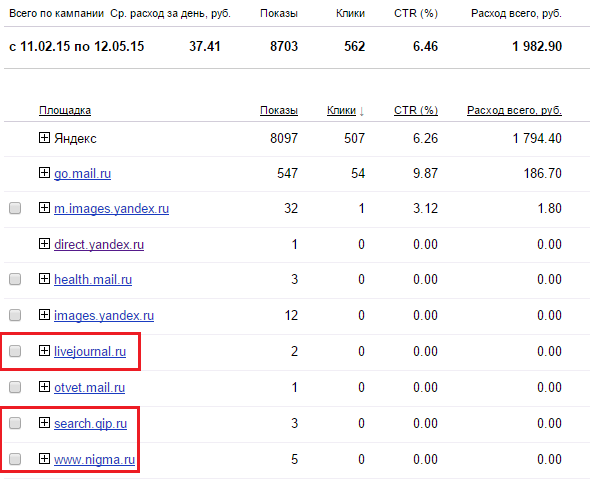Click go.mail.ru CTR value 9.87

(426, 173)
